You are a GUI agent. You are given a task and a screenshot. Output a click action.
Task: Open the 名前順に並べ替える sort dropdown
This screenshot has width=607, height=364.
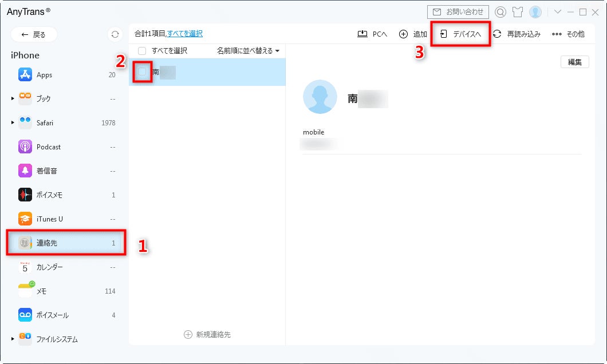[x=248, y=51]
